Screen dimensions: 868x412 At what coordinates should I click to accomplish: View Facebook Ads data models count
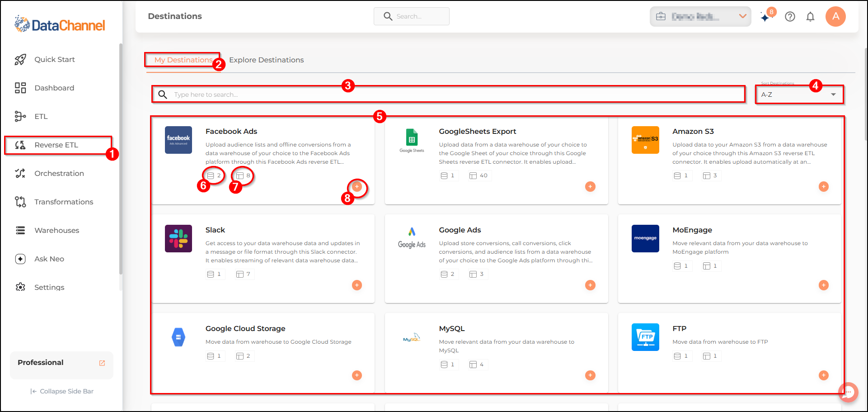243,175
